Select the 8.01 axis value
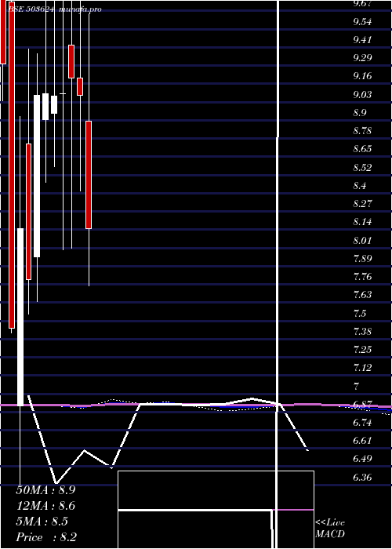Screen dimensions: 392x549 (362, 241)
